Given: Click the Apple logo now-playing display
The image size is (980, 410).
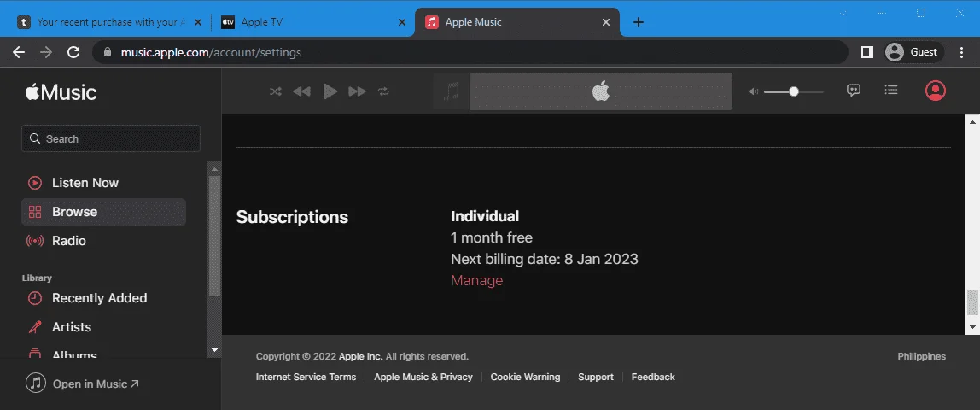Looking at the screenshot, I should [x=601, y=91].
